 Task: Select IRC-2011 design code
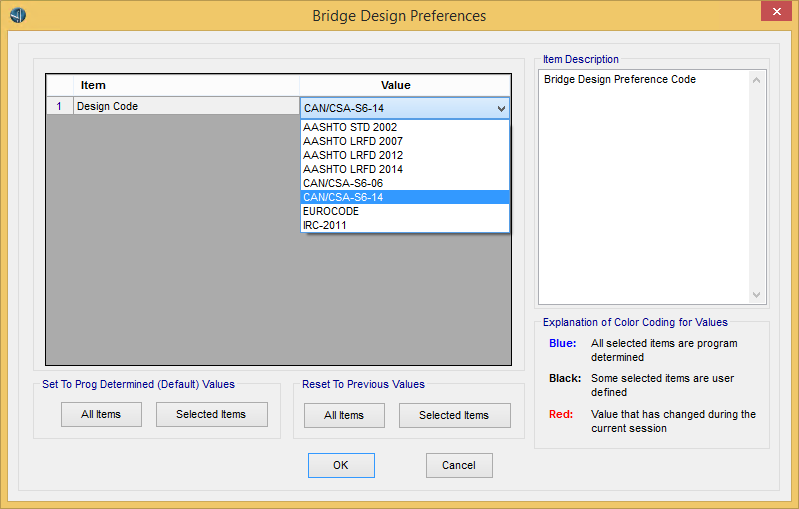(405, 225)
